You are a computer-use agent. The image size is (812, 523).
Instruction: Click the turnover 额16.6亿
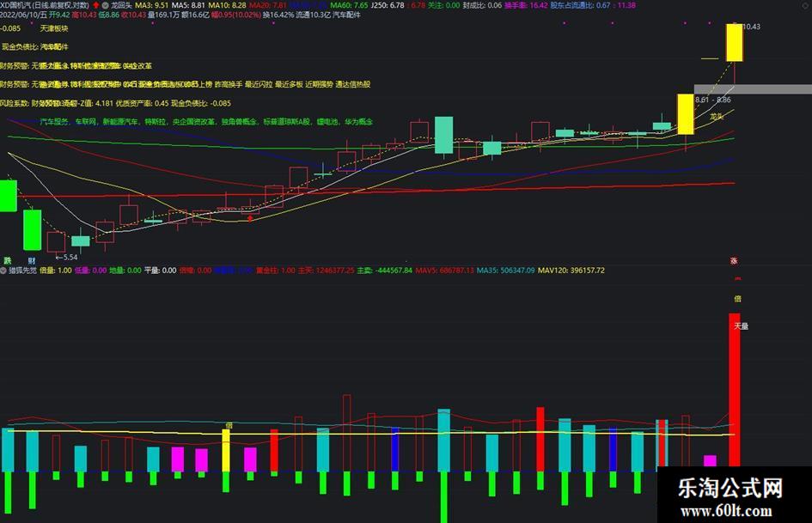[x=195, y=15]
